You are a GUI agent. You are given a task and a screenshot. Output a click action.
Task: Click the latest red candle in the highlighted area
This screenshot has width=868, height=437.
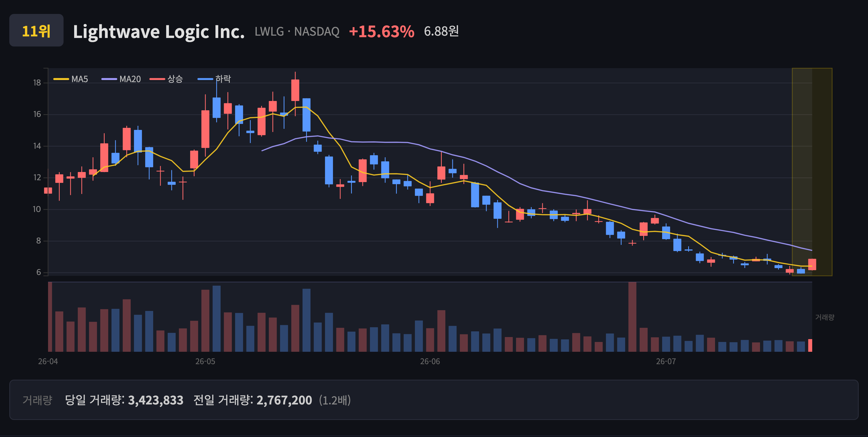point(812,264)
